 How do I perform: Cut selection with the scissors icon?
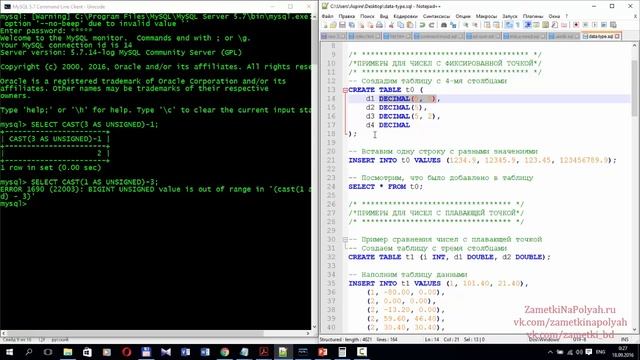point(391,25)
